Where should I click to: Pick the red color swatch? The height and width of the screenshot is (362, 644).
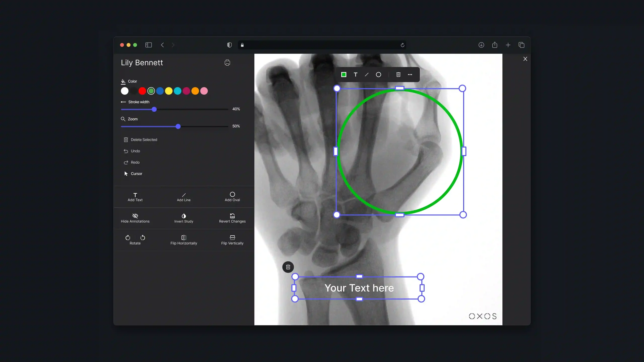(x=142, y=91)
